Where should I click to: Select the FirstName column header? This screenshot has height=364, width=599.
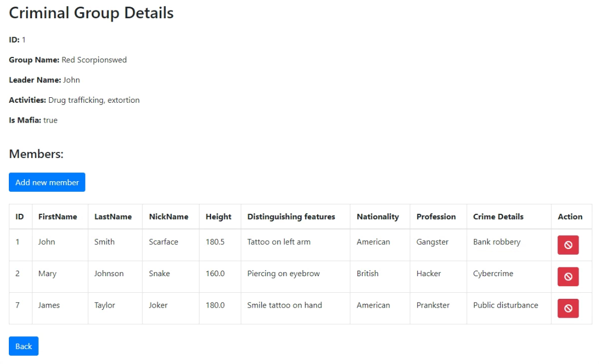[x=57, y=217]
